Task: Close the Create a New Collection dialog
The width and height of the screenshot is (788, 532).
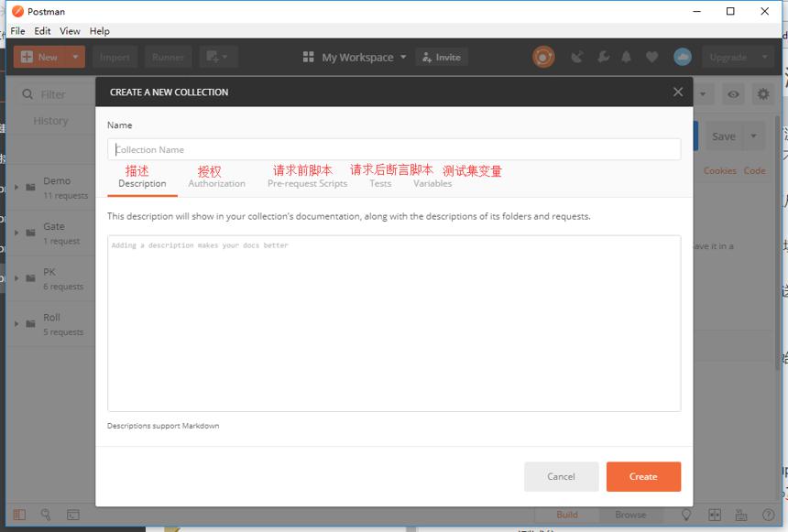Action: (678, 92)
